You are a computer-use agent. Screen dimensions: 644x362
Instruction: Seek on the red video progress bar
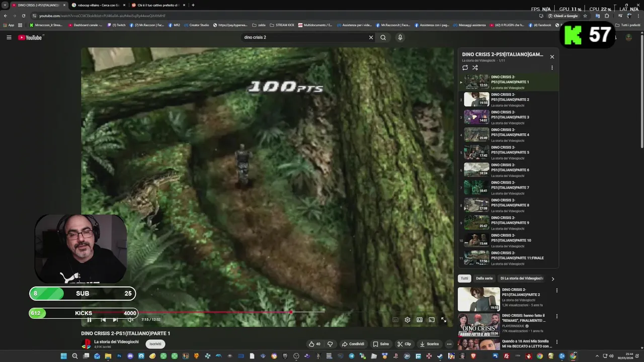pos(268,312)
